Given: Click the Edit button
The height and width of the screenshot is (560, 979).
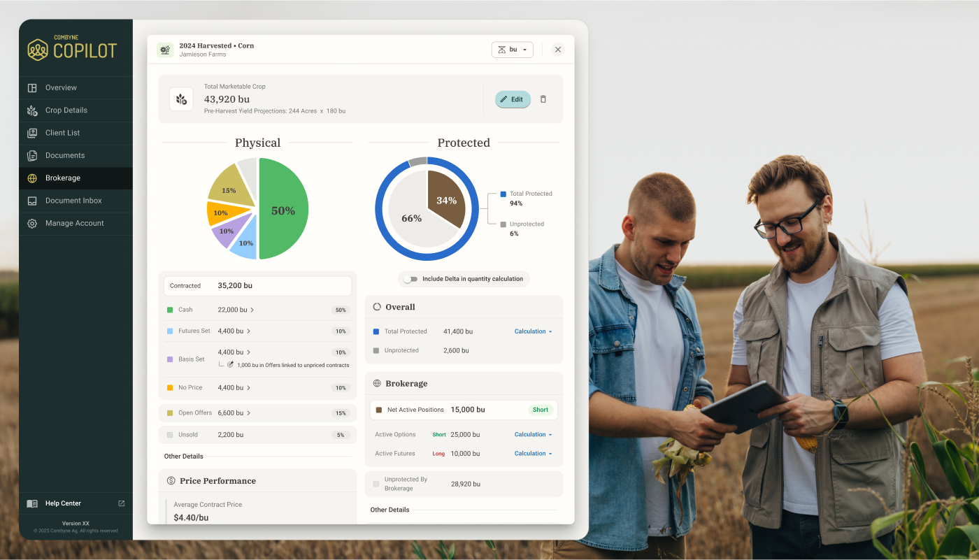Looking at the screenshot, I should point(513,99).
